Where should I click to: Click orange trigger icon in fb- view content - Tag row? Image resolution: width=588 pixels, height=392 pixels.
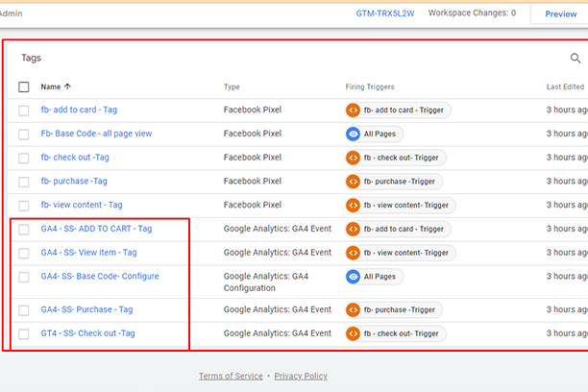[x=353, y=206]
